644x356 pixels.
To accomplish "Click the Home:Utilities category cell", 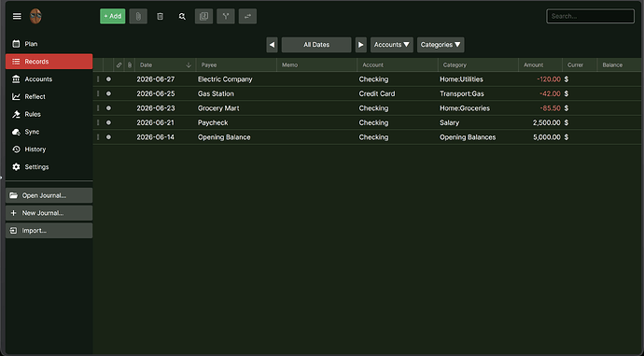I will pos(478,79).
